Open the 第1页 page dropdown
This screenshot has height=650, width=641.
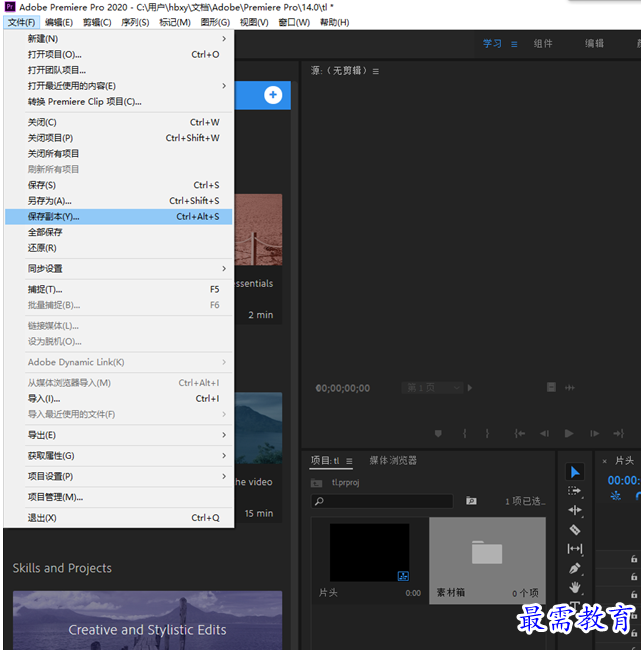(432, 388)
